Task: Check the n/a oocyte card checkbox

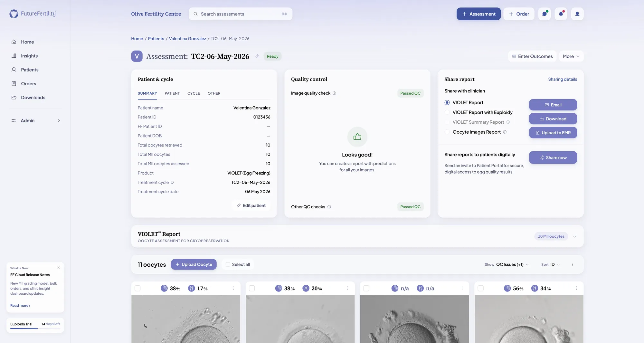Action: 366,288
